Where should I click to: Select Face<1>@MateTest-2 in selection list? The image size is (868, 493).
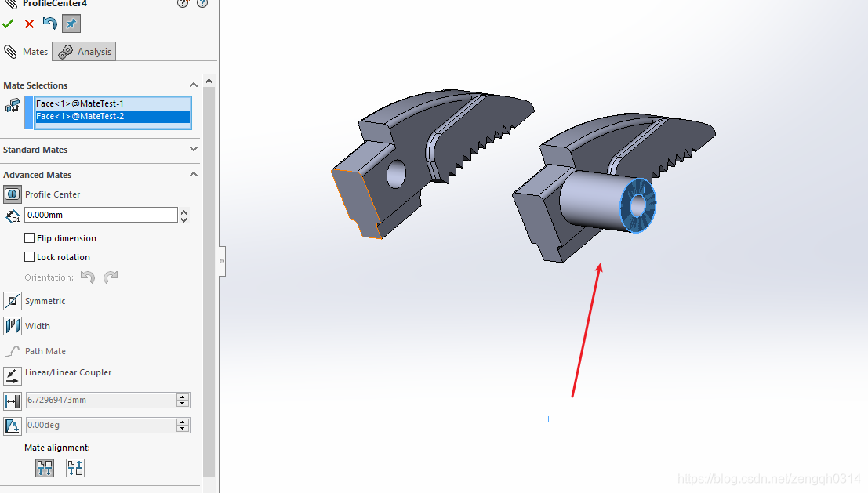point(112,116)
